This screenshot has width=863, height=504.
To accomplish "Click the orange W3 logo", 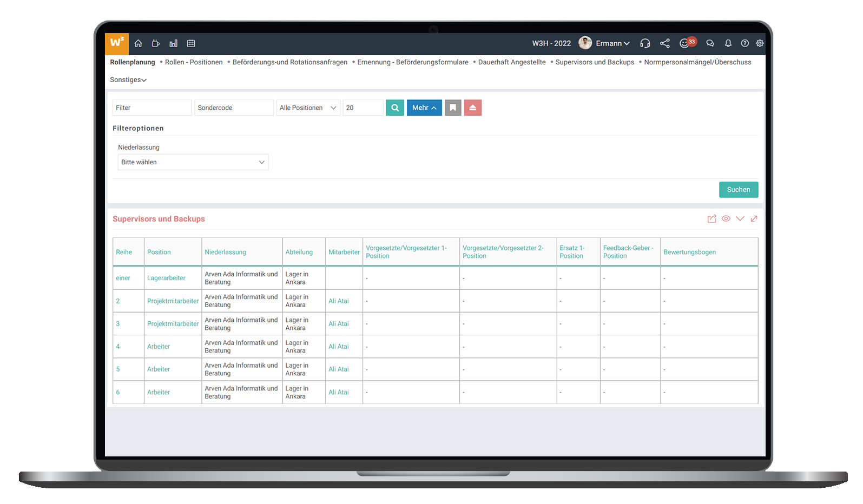I will (117, 43).
